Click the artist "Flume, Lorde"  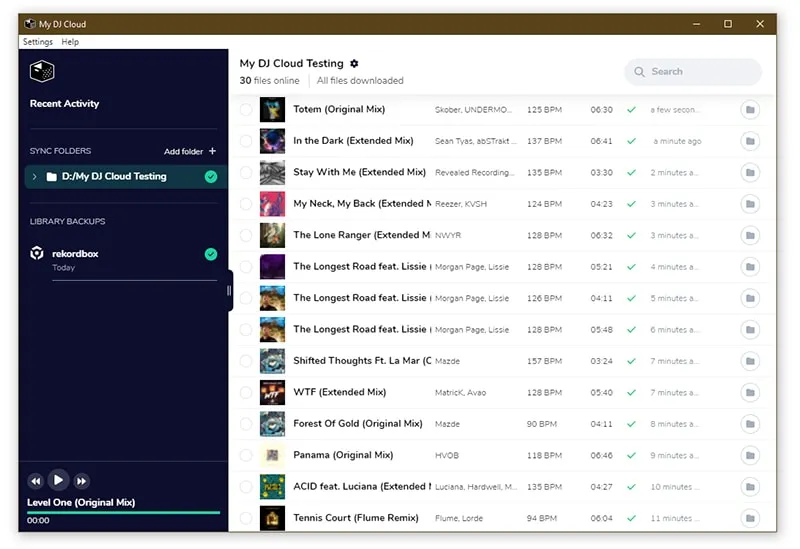tap(459, 518)
